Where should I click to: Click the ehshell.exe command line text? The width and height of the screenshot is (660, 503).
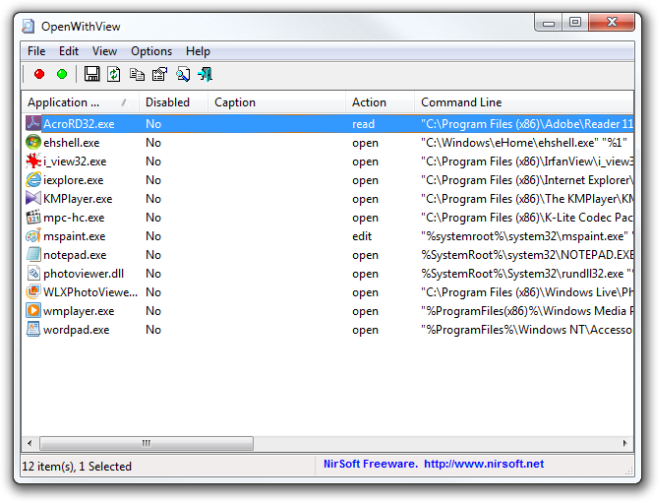click(x=524, y=143)
